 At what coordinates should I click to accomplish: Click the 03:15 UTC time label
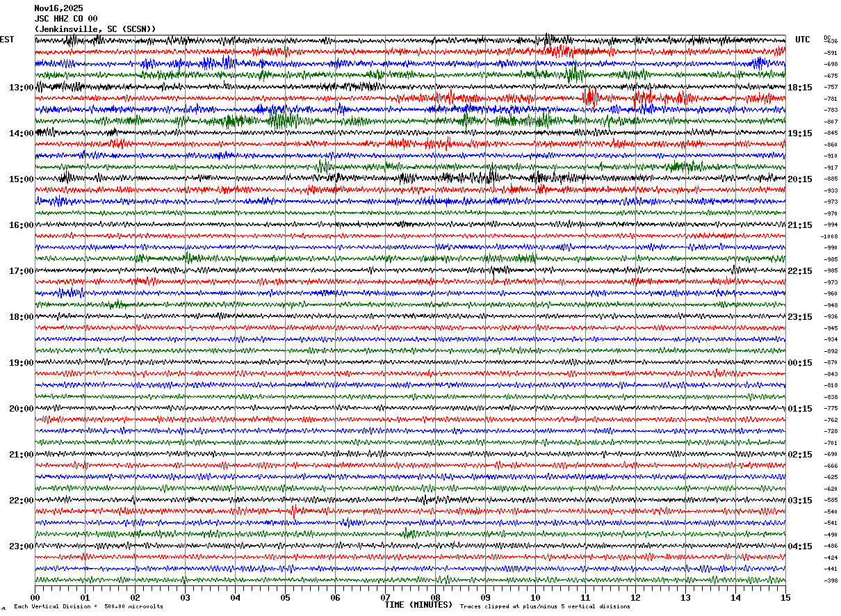(x=800, y=501)
